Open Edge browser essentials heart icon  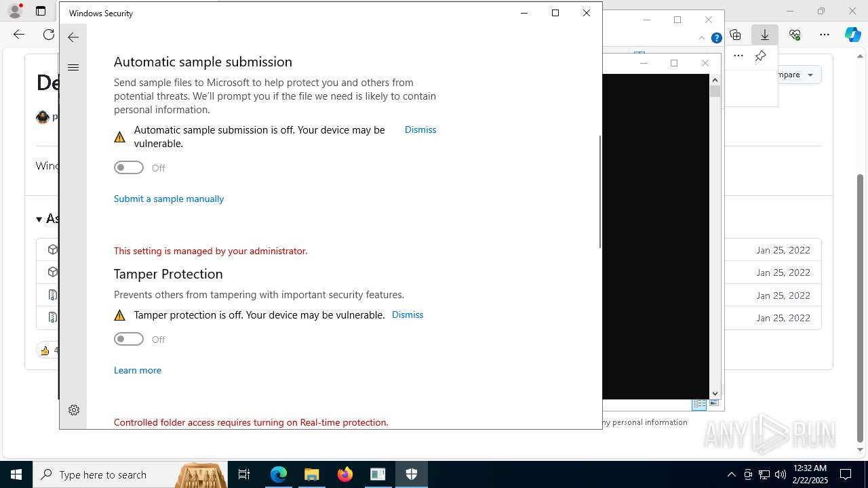(795, 35)
